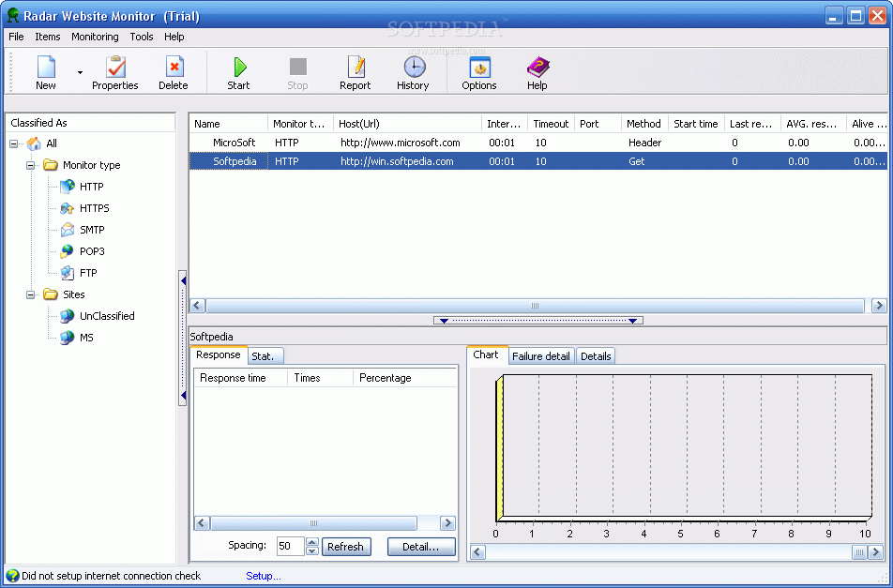
Task: Select the HTTPS monitor type icon
Action: tap(68, 208)
